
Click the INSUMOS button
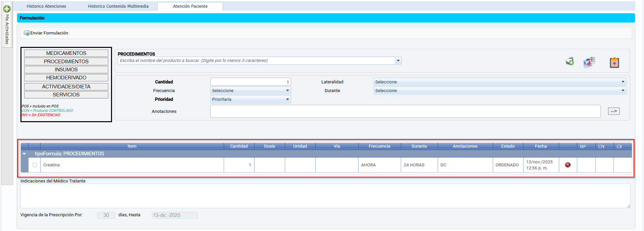pos(66,70)
